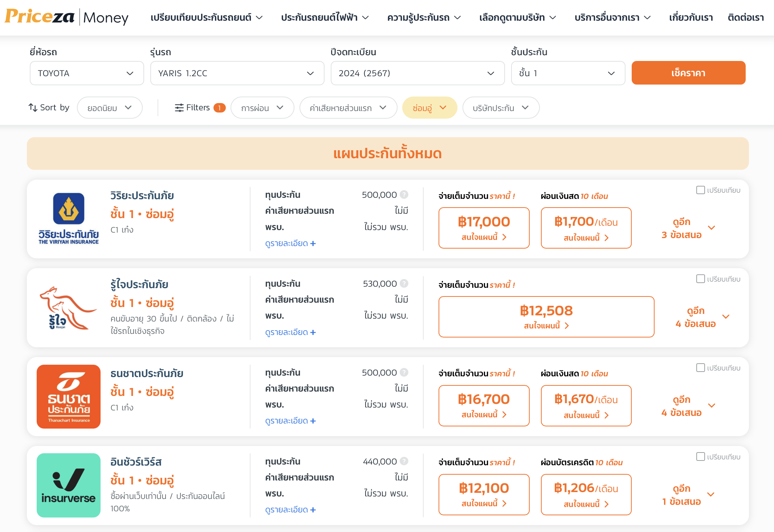This screenshot has width=774, height=532.
Task: Click ดูรายละเอียด link for Thanachart plan
Action: click(290, 421)
